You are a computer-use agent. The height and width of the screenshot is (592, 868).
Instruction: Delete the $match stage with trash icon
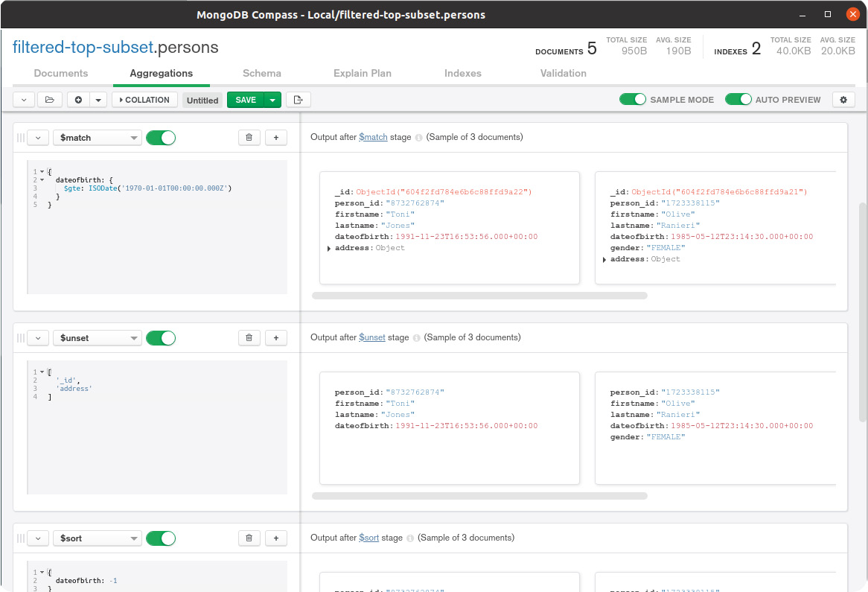point(249,138)
